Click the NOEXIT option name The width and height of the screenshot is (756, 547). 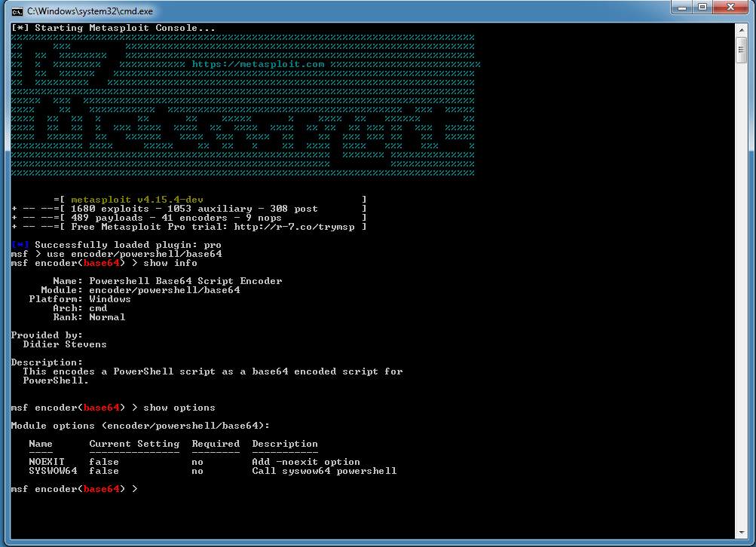coord(47,462)
